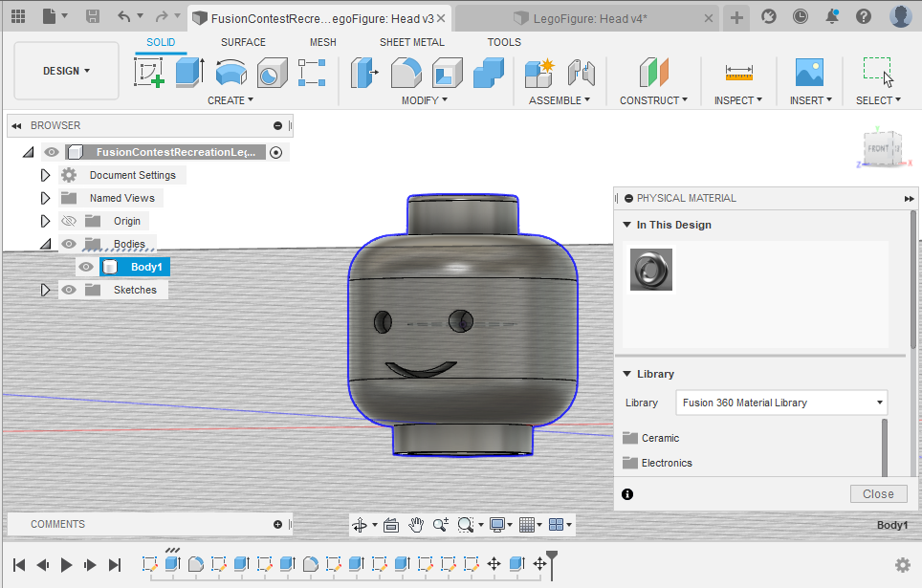Select the Combine tool
Viewport: 922px width, 588px height.
point(489,73)
